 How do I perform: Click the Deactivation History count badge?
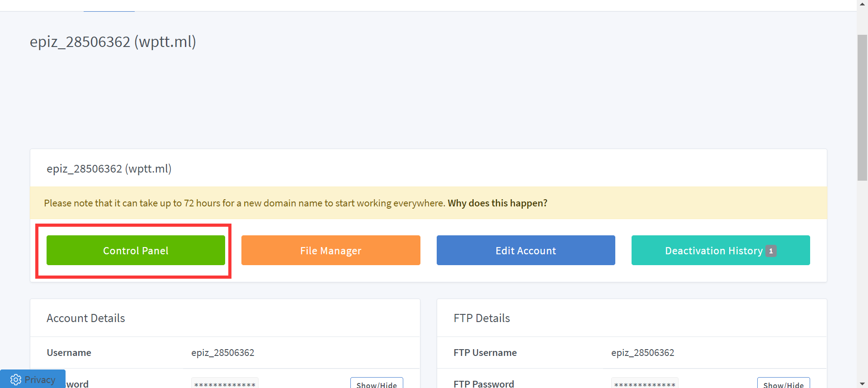(x=771, y=251)
